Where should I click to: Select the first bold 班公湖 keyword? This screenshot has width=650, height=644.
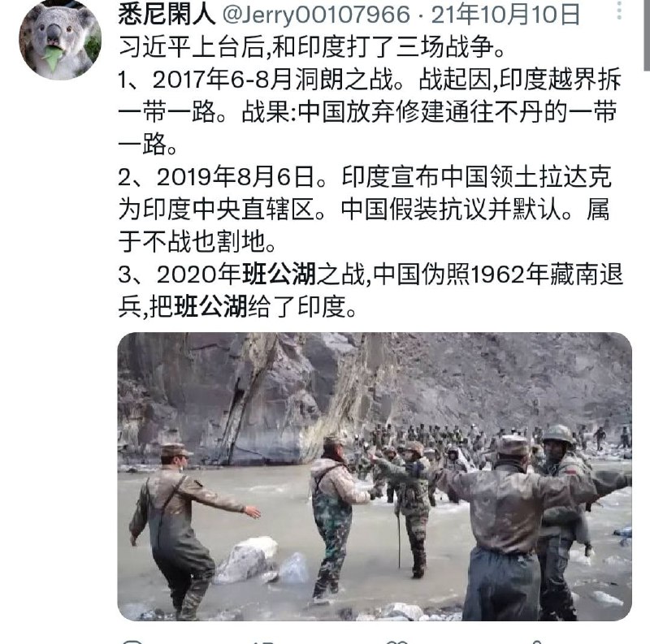279,274
